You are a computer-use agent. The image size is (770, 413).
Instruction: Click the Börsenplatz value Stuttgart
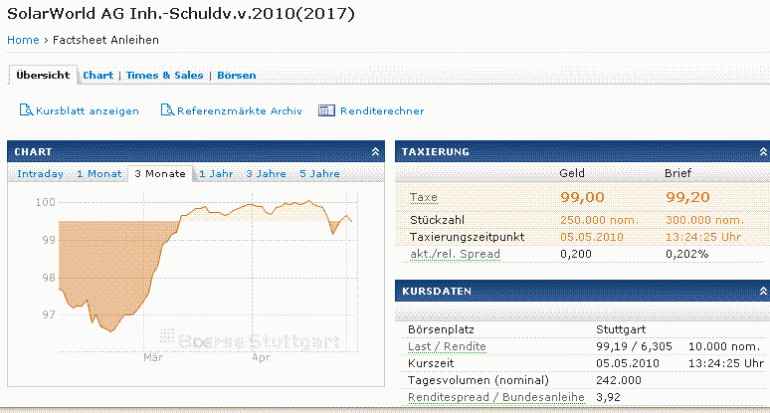[621, 330]
